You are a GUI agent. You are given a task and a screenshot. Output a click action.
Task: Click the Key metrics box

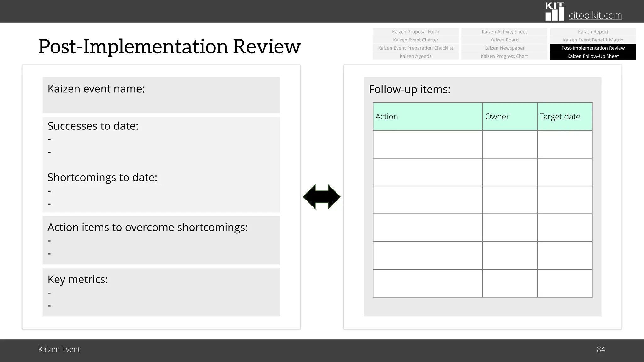click(161, 292)
